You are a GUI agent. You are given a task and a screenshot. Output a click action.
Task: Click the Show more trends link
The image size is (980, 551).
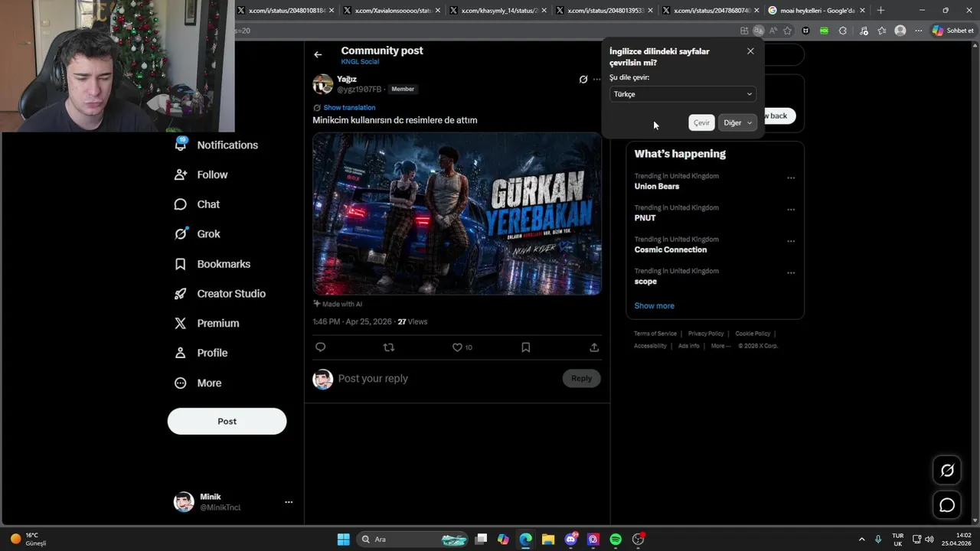(654, 306)
